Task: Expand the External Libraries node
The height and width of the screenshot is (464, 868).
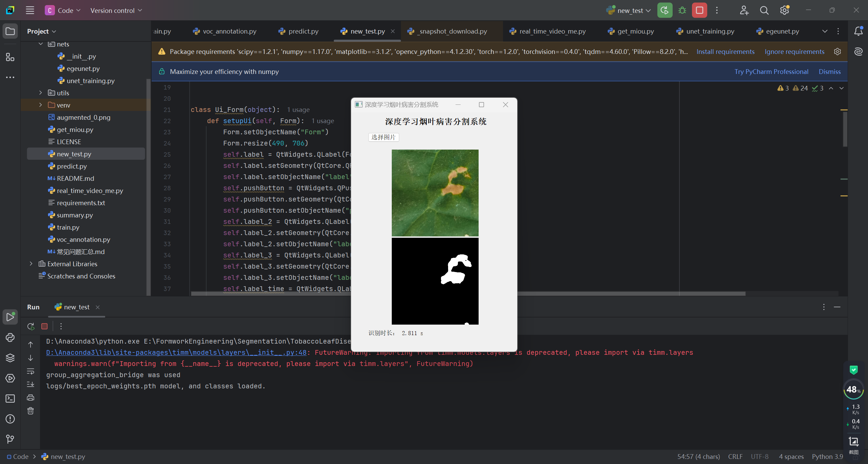Action: 31,264
